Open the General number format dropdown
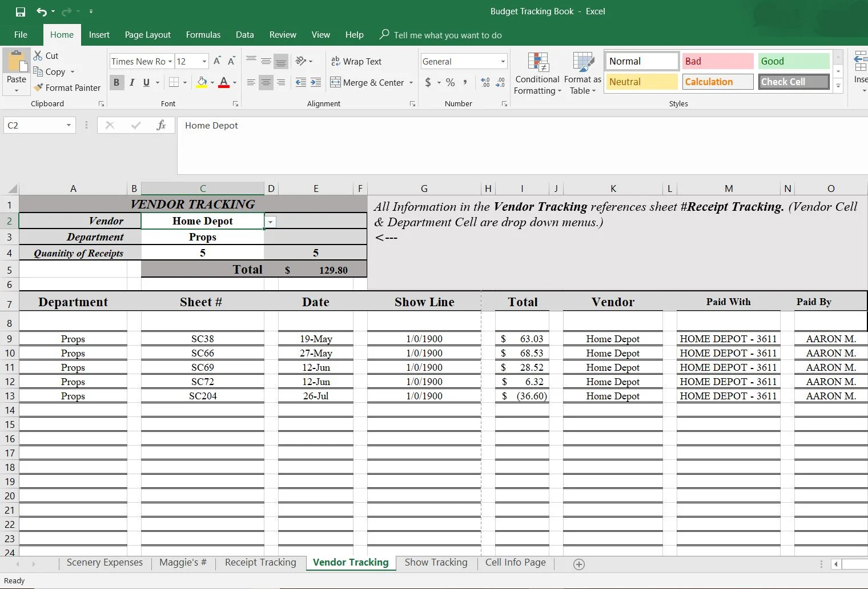Image resolution: width=868 pixels, height=589 pixels. click(501, 61)
